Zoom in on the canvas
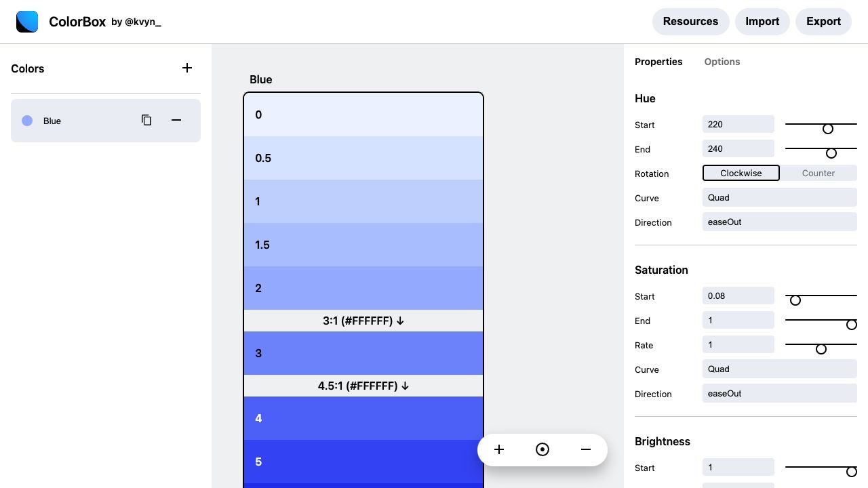 pos(499,449)
